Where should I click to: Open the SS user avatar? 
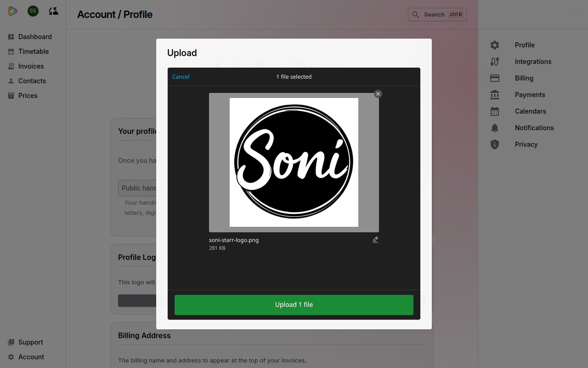pos(33,11)
